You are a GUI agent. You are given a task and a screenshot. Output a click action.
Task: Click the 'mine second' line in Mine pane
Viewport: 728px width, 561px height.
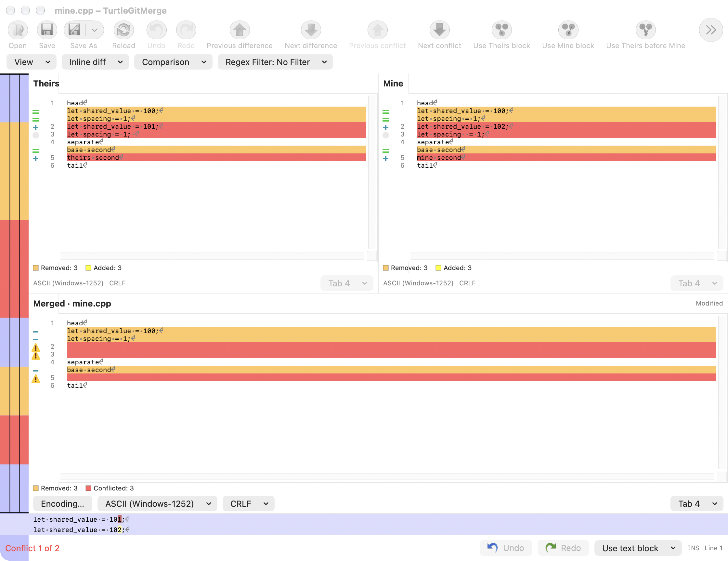[566, 158]
